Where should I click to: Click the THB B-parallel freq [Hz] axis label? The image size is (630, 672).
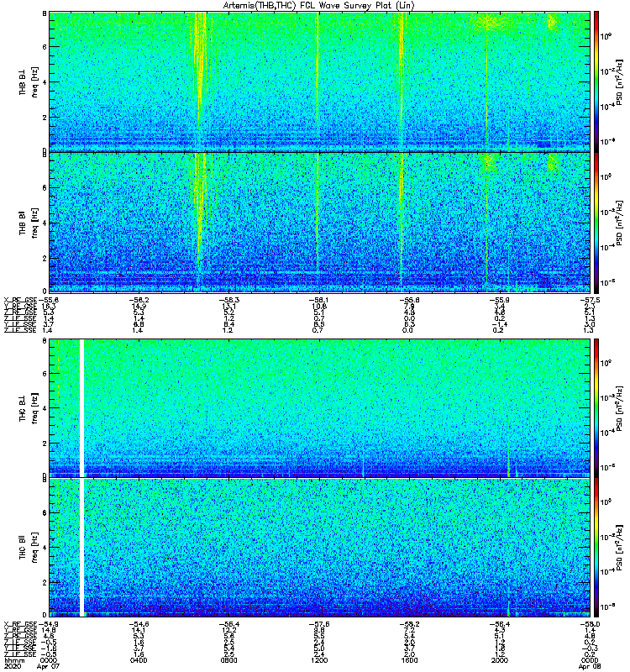[34, 223]
